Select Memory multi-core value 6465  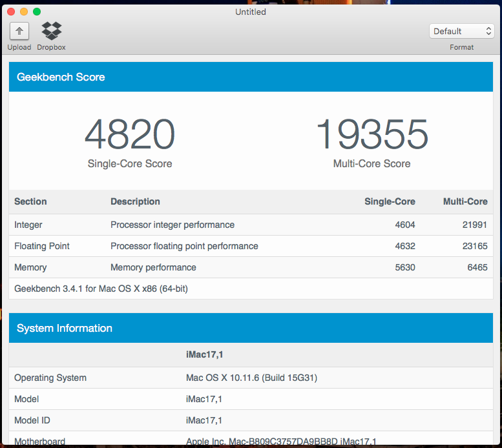[477, 267]
